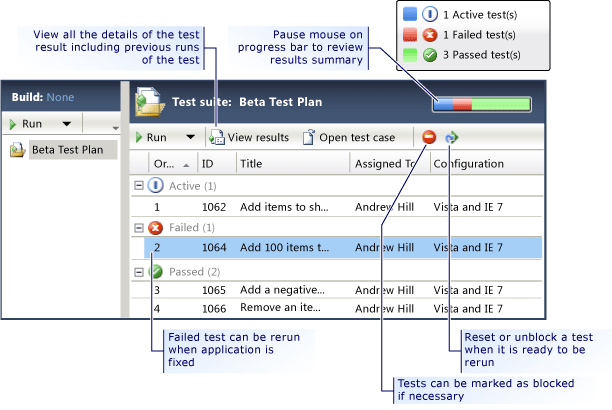Click the Active group status icon
Viewport: 612px width, 410px height.
(155, 185)
